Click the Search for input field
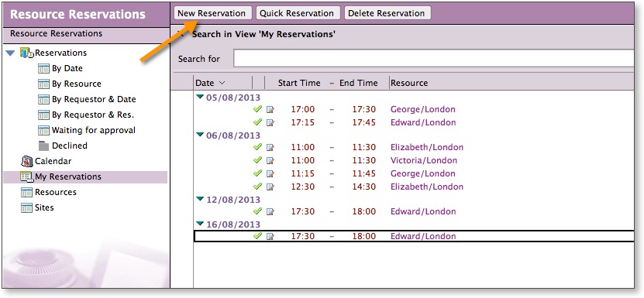This screenshot has height=298, width=644. pyautogui.click(x=434, y=58)
